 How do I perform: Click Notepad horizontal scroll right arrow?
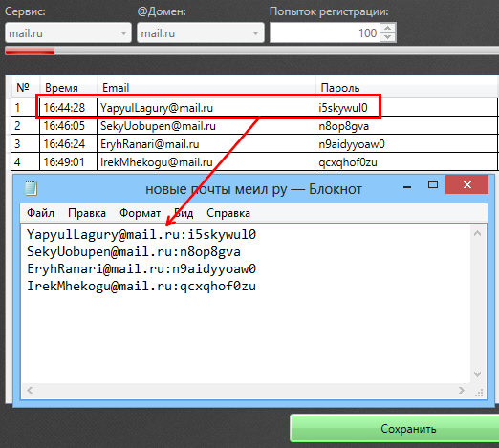coord(461,390)
